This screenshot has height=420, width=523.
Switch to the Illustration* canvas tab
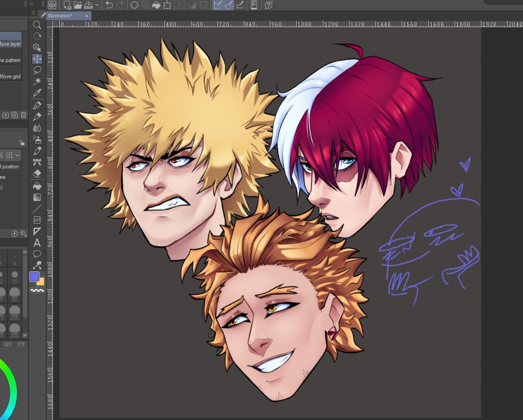pos(68,16)
